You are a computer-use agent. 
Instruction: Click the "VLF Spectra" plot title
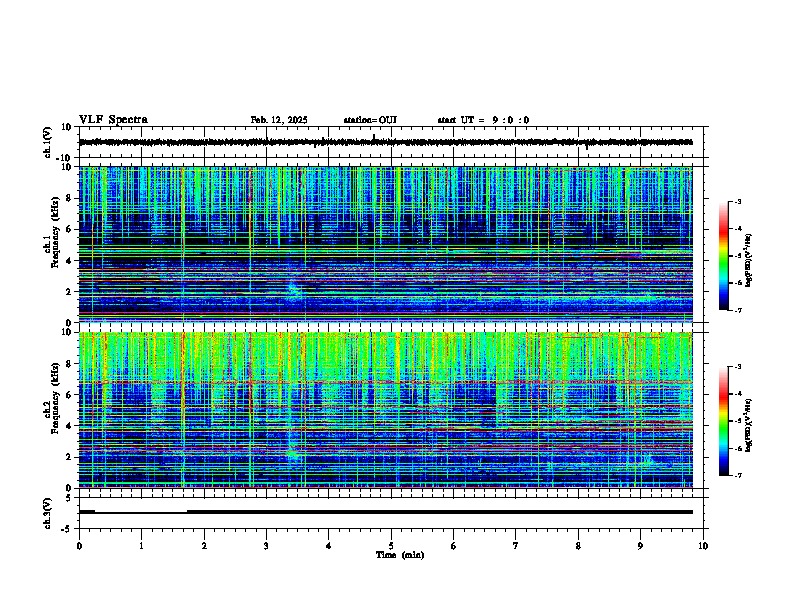tap(113, 120)
